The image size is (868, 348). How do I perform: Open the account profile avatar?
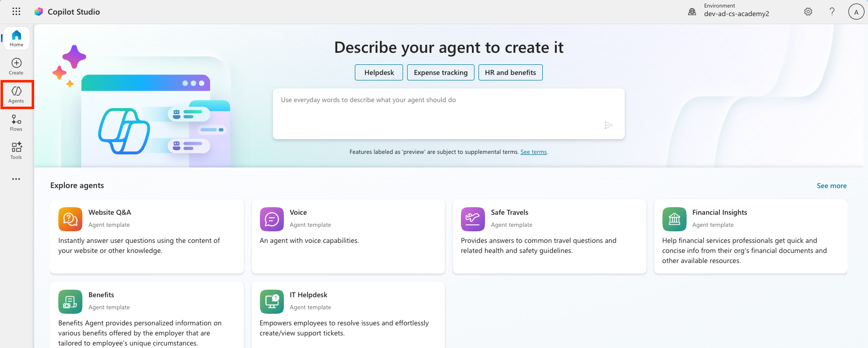tap(856, 12)
